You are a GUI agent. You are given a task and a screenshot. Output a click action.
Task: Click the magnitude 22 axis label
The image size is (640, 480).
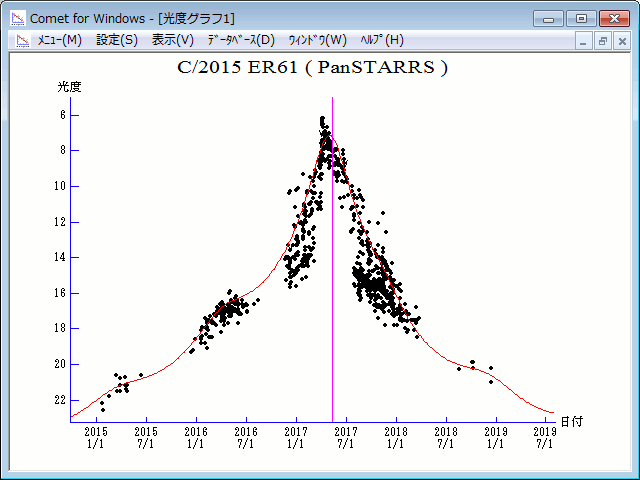[x=60, y=400]
